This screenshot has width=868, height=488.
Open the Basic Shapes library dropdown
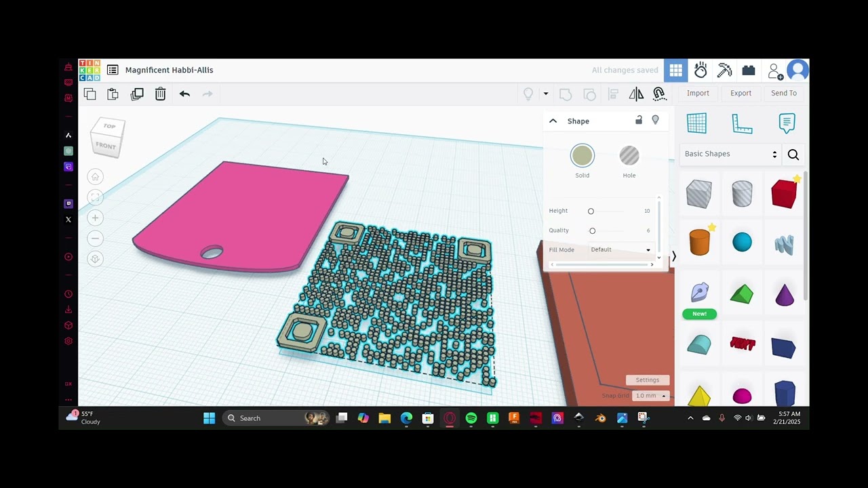pyautogui.click(x=730, y=154)
